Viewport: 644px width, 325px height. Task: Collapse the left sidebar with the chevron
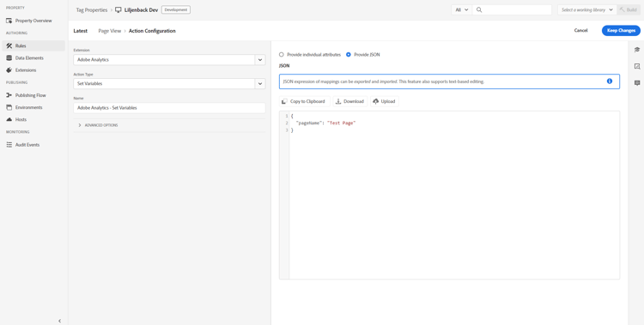[59, 321]
